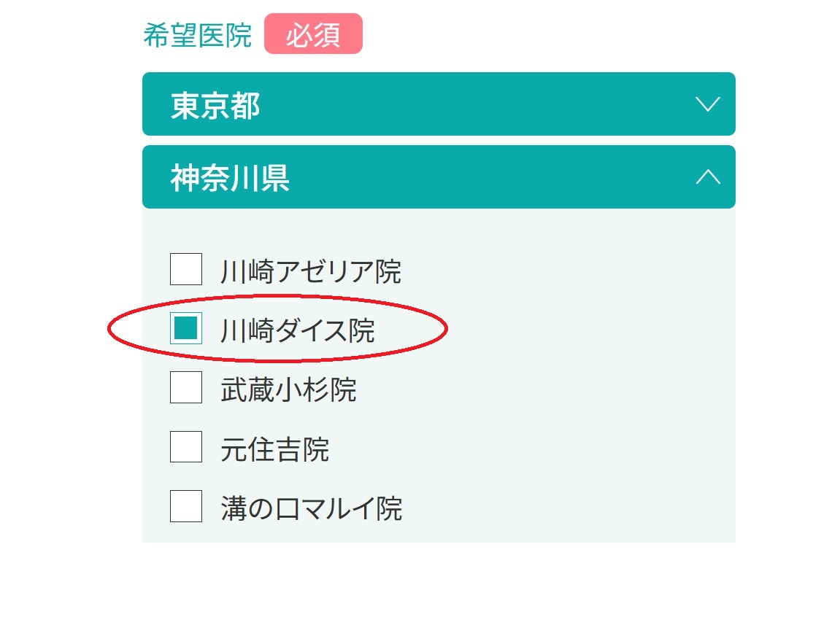Image resolution: width=840 pixels, height=617 pixels.
Task: Select the 溝の口マルイ院 checkbox
Action: point(186,506)
